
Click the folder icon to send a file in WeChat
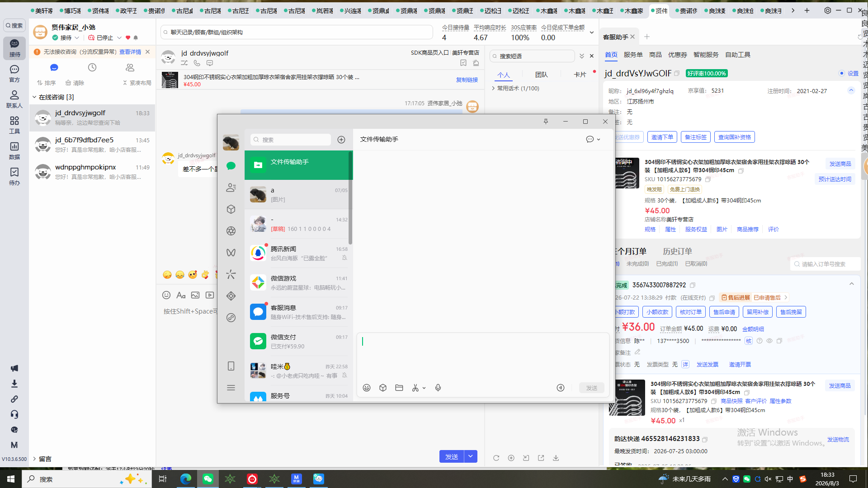pyautogui.click(x=399, y=388)
